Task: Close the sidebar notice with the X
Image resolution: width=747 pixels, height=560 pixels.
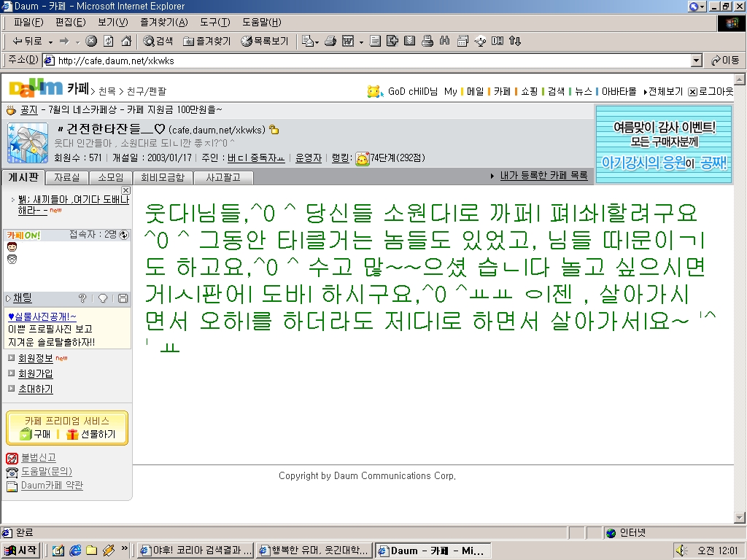Action: 125,190
